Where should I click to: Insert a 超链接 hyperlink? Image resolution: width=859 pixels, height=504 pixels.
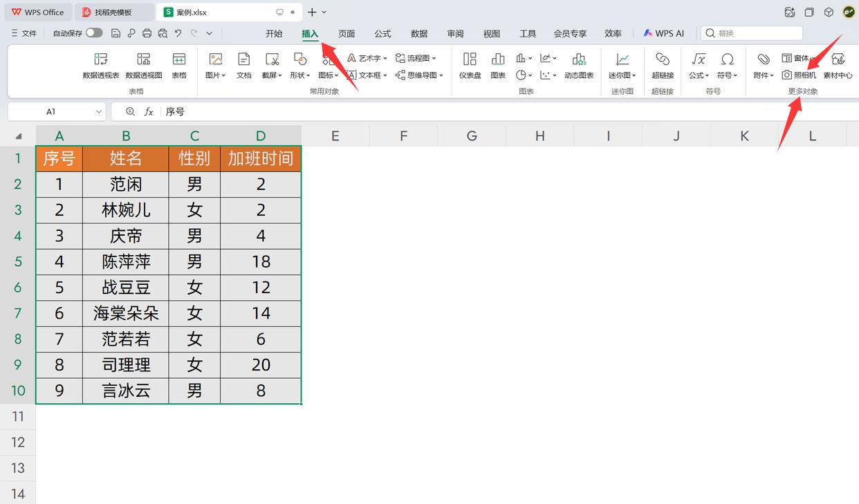click(663, 66)
